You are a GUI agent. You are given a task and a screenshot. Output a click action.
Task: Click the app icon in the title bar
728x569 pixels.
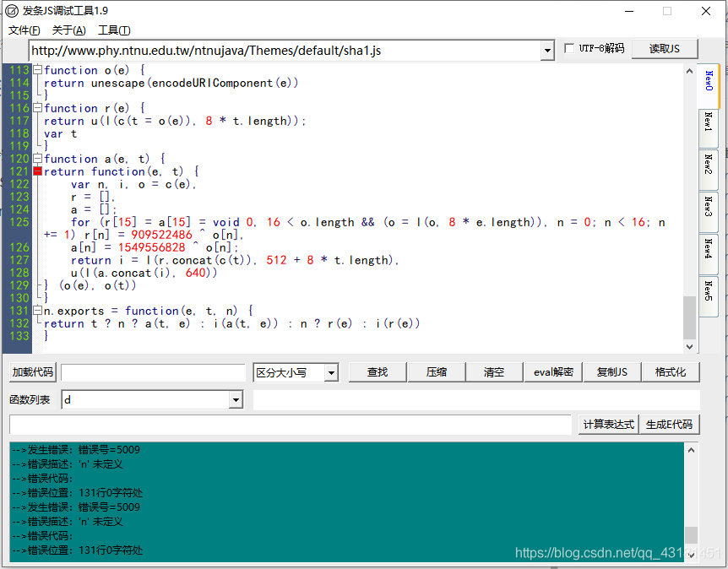tap(11, 10)
